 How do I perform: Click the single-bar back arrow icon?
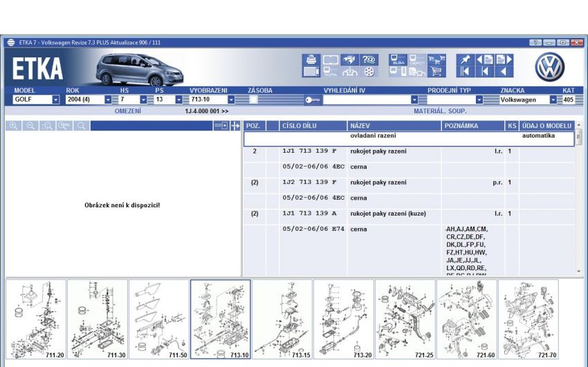coord(485,71)
